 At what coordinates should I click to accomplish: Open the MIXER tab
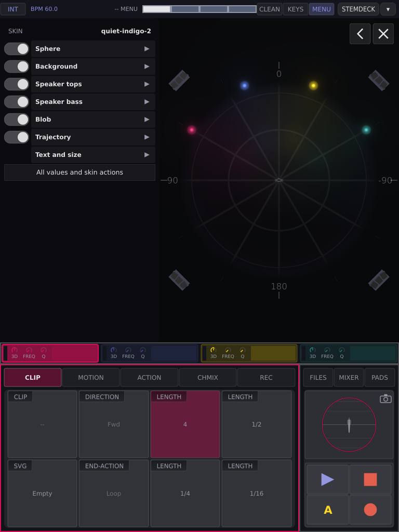coord(349,378)
